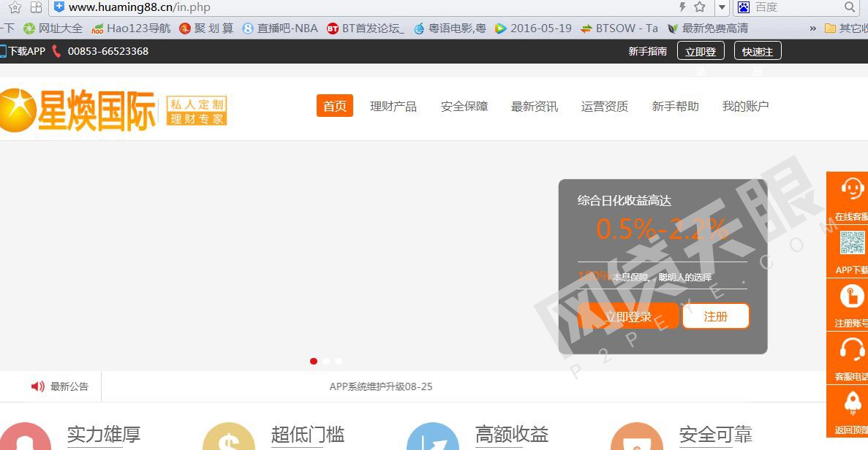Click the red speaker announcement icon
Screen dimensions: 868x450
(37, 386)
